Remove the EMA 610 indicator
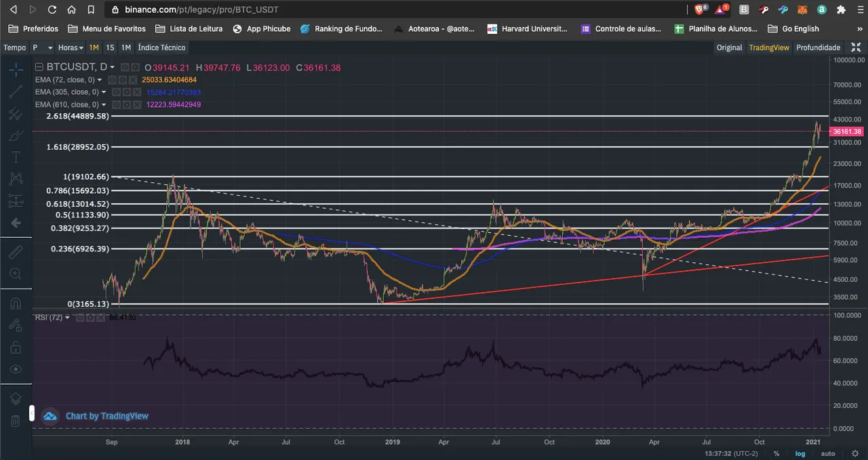Screen dimensions: 868x460 click(137, 104)
